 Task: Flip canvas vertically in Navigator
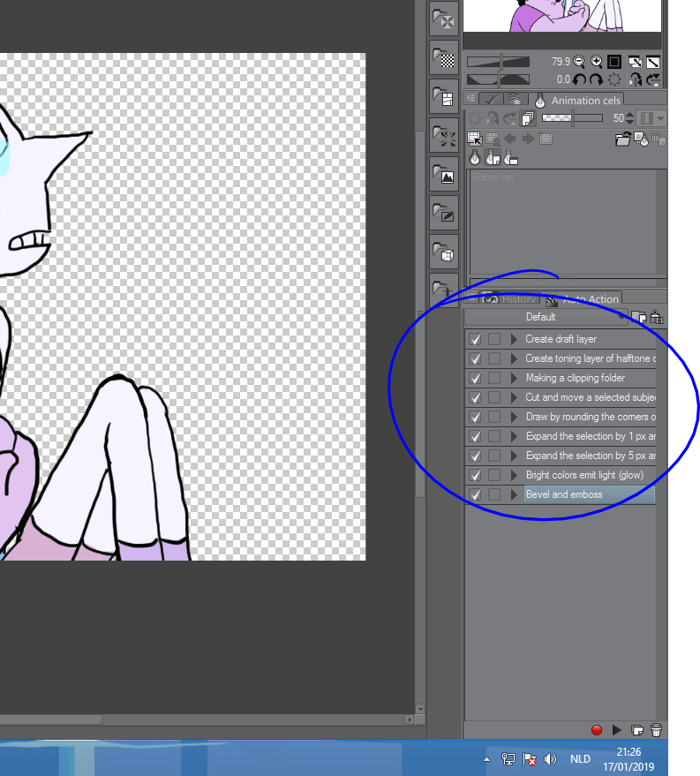[653, 79]
